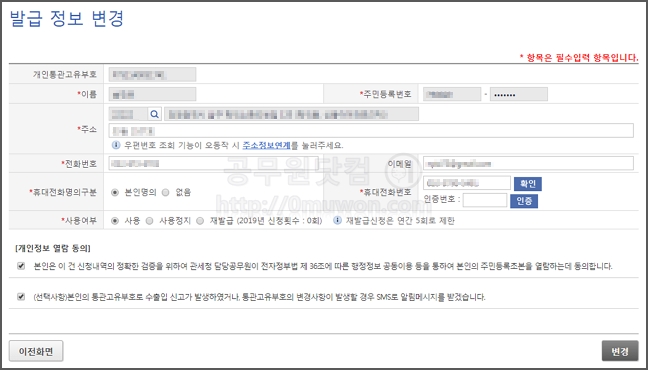The image size is (648, 370).
Task: Toggle the 주민등록초본 열람 동의 checkbox
Action: coord(21,266)
